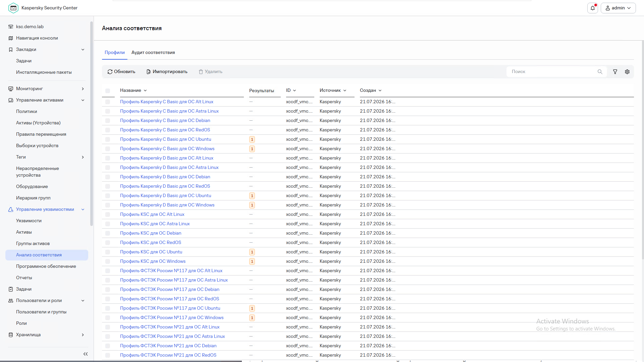Open Уязвимости in the sidebar

[29, 221]
